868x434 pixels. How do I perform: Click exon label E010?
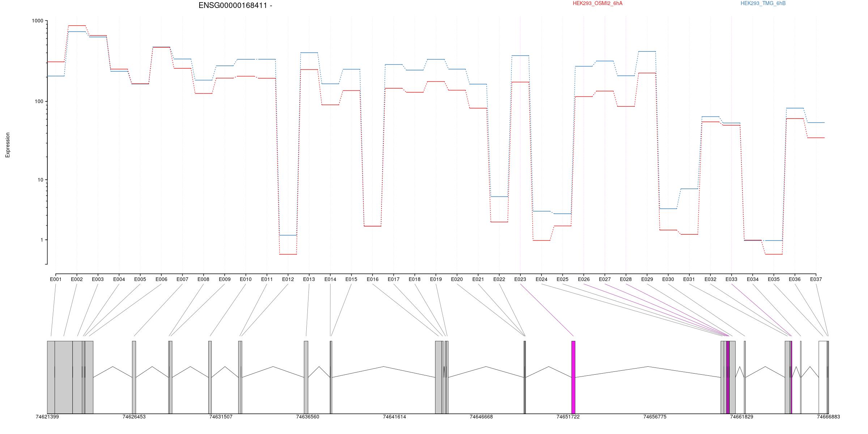tap(246, 279)
